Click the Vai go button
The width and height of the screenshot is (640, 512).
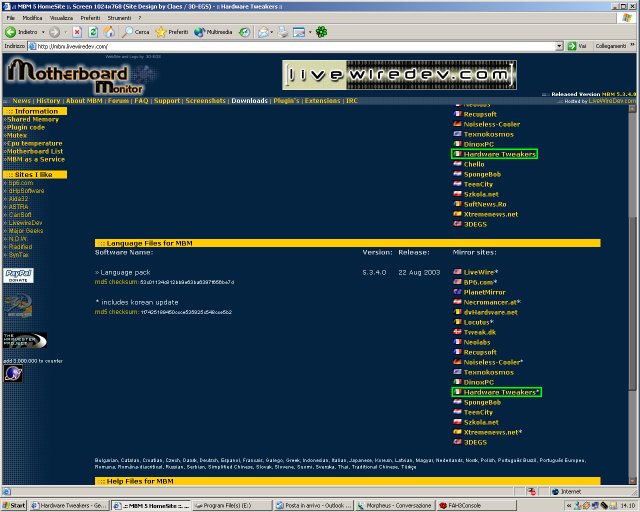click(x=578, y=46)
